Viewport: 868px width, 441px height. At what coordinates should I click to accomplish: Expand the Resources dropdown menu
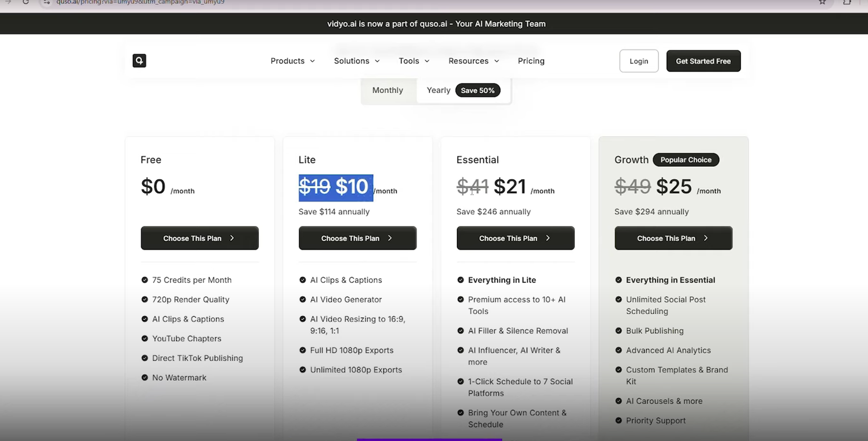pos(474,61)
